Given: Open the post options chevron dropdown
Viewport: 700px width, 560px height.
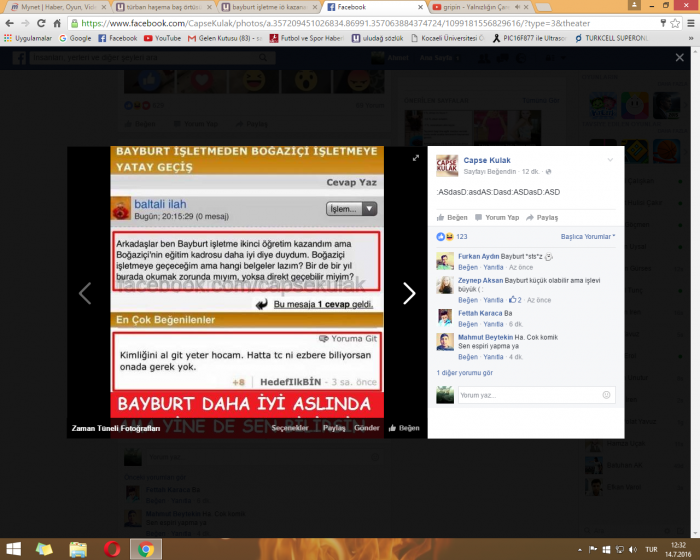Looking at the screenshot, I should 610,160.
